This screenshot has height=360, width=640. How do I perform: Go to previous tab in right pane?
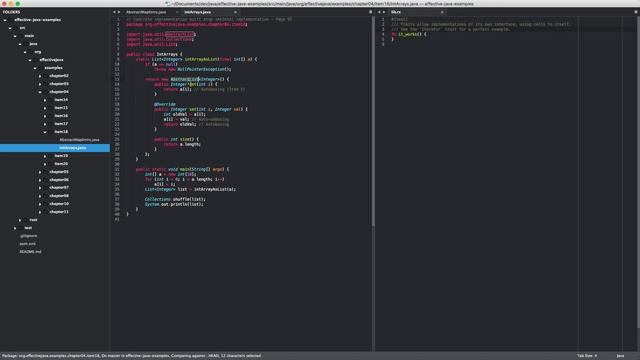pyautogui.click(x=379, y=12)
